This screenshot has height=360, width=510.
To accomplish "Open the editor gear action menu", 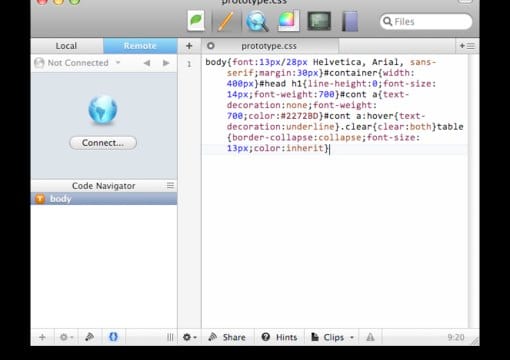I will click(190, 337).
